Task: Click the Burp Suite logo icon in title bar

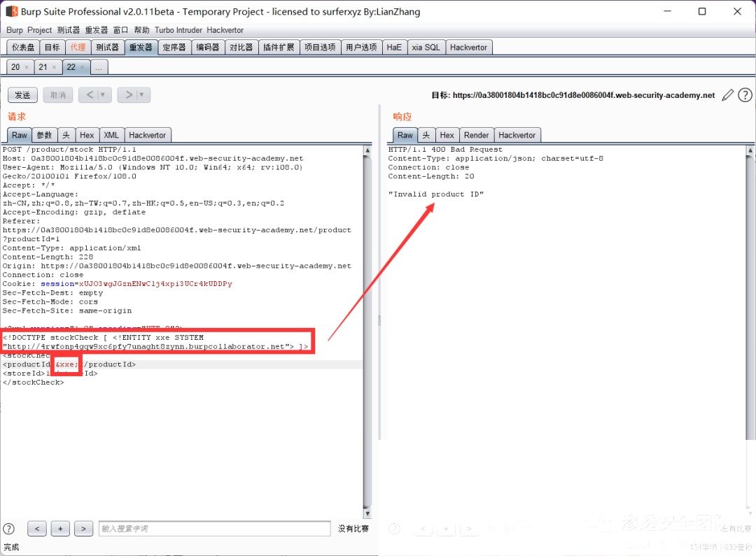Action: [x=12, y=11]
